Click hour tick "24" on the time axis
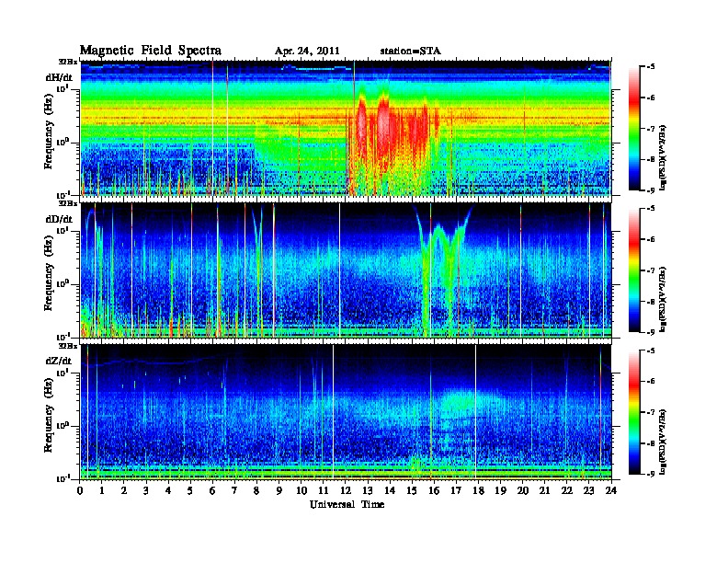Screen dimensions: 728x563 point(611,490)
